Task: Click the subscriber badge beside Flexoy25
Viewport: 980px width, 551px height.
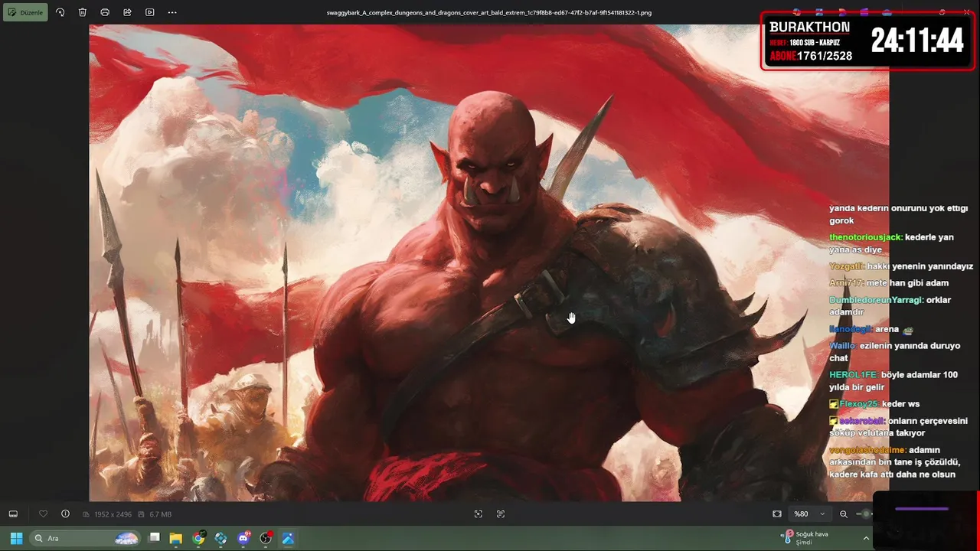Action: [x=834, y=404]
